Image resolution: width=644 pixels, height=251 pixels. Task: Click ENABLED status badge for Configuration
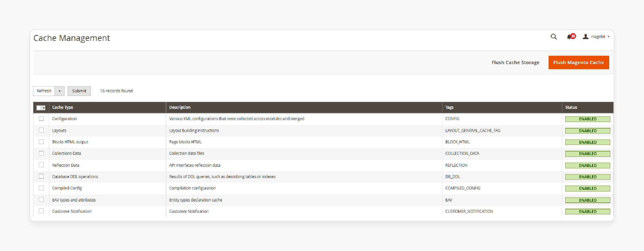click(x=588, y=119)
